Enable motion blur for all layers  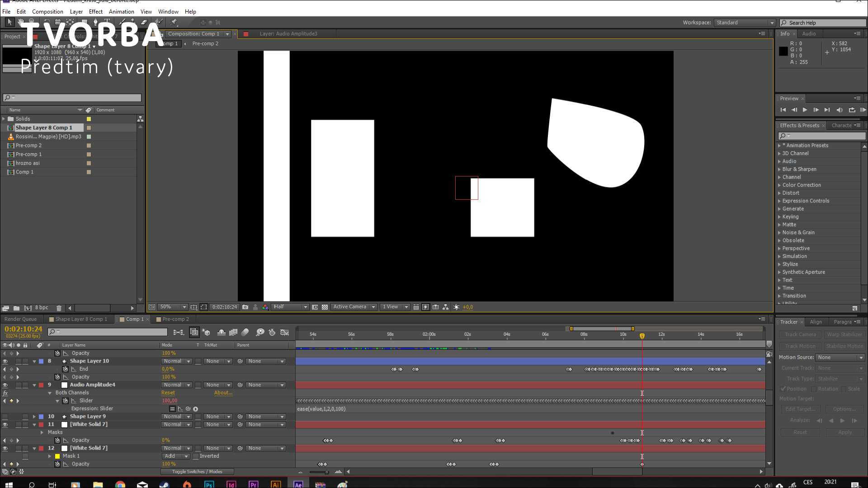tap(245, 333)
